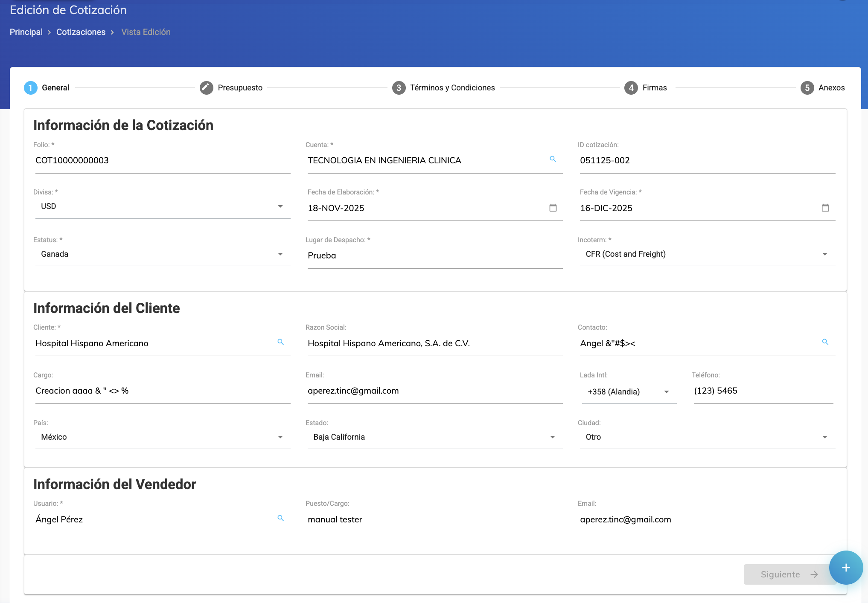Click the Contacto search magnifier icon
The image size is (868, 603).
tap(825, 342)
